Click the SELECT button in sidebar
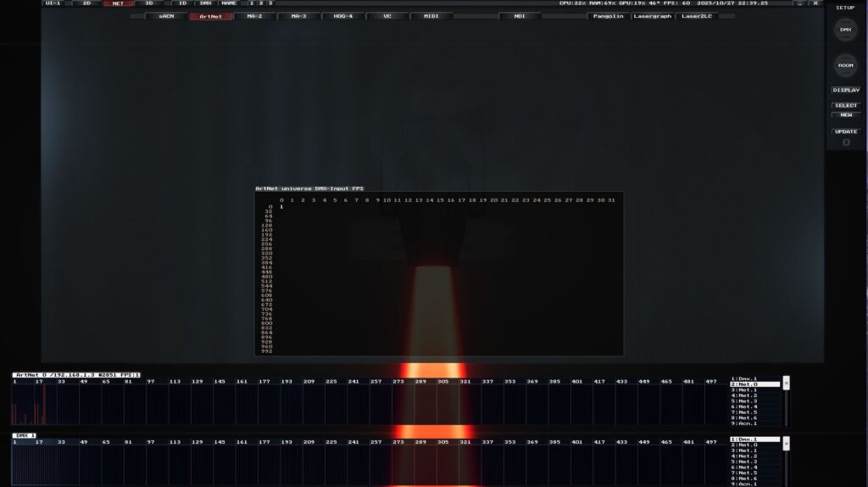Image resolution: width=868 pixels, height=487 pixels. 845,106
